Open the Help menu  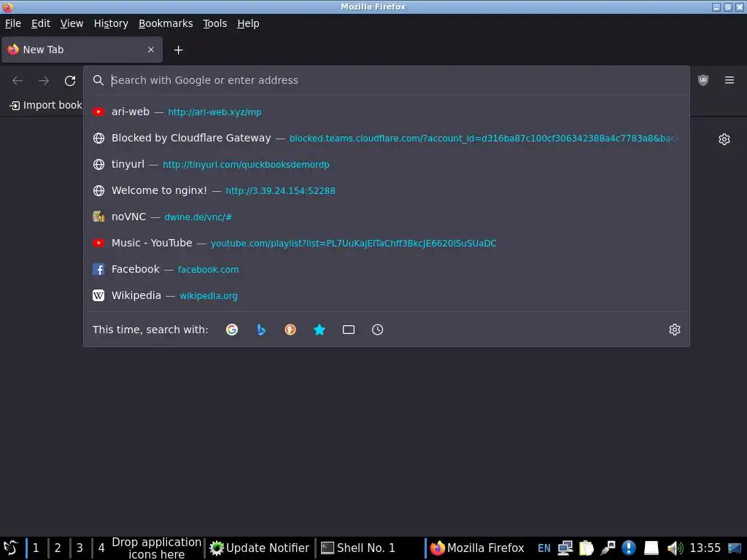(x=248, y=23)
